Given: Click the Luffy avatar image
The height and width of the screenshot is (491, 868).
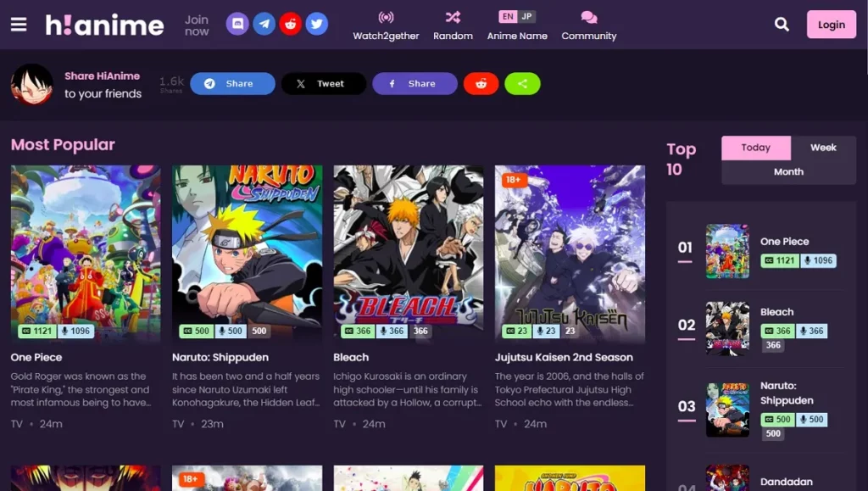Looking at the screenshot, I should coord(32,84).
